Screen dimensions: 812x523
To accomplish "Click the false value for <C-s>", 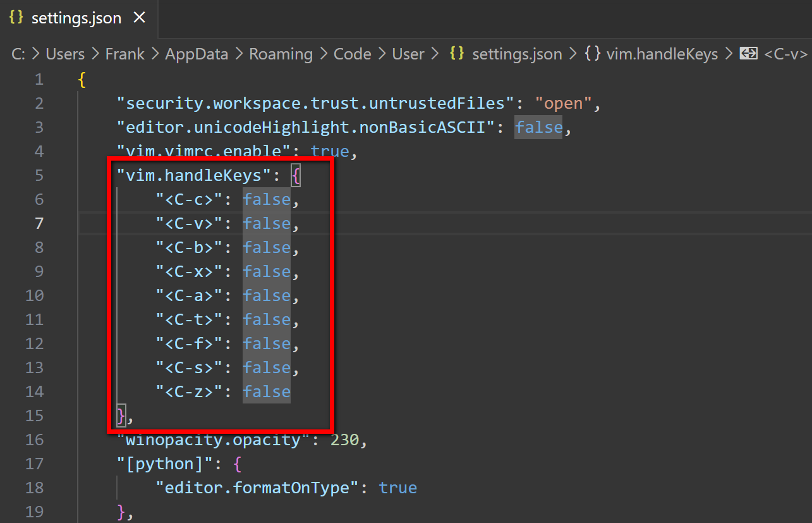I will [267, 367].
